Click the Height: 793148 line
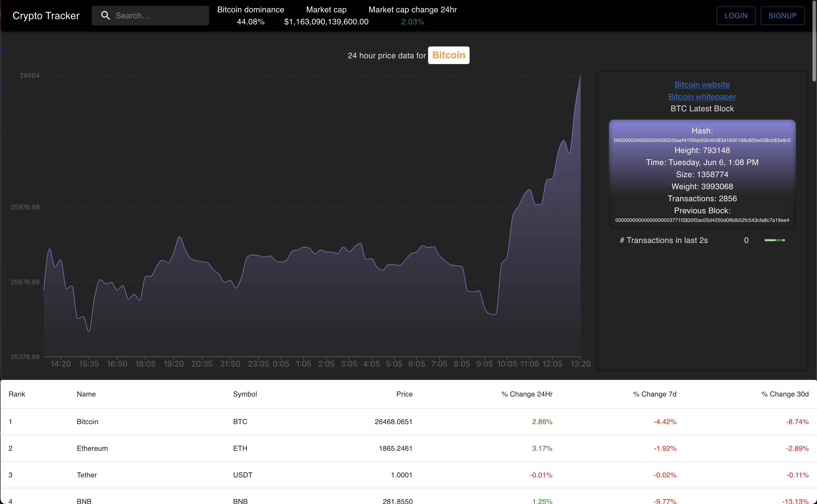The height and width of the screenshot is (504, 817). pyautogui.click(x=702, y=150)
